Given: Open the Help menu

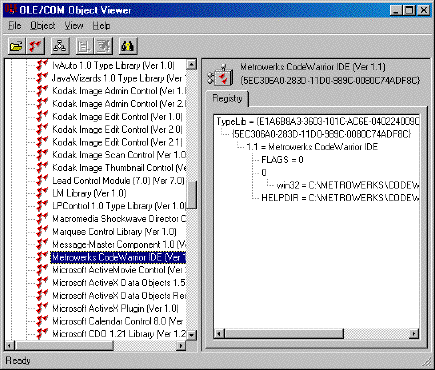Looking at the screenshot, I should (x=101, y=26).
